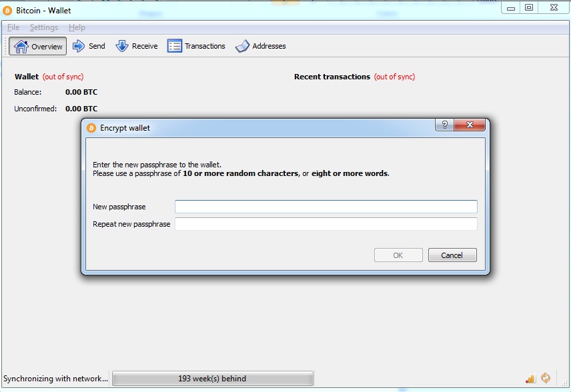Close the Bitcoin Wallet main window
The height and width of the screenshot is (392, 571).
554,7
